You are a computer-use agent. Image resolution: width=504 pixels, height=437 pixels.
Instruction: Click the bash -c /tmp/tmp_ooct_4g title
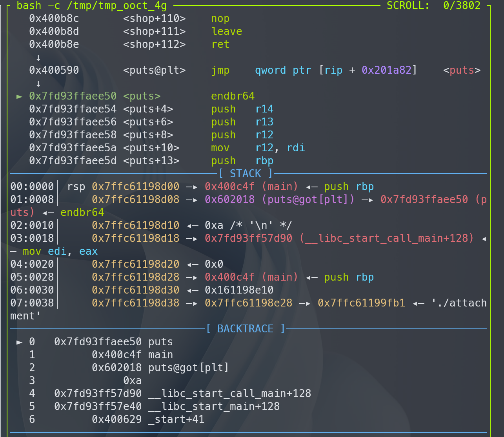[92, 5]
